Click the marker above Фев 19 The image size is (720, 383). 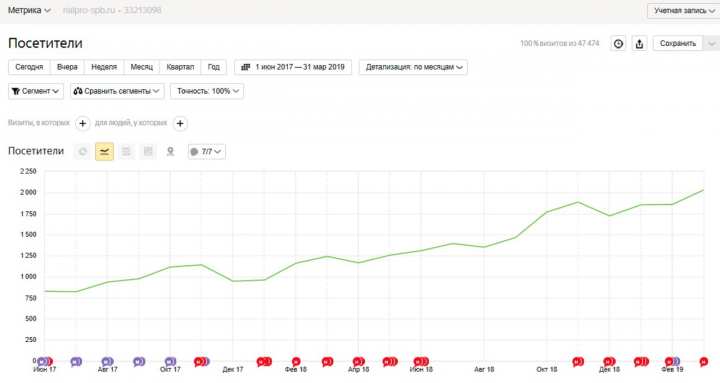tap(672, 362)
